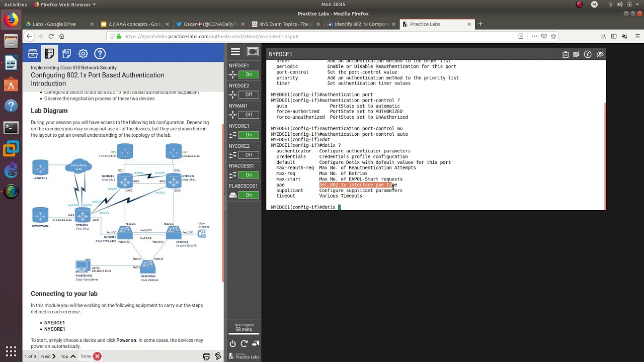644x362 pixels.
Task: Go to Firefox home page
Action: [62, 36]
